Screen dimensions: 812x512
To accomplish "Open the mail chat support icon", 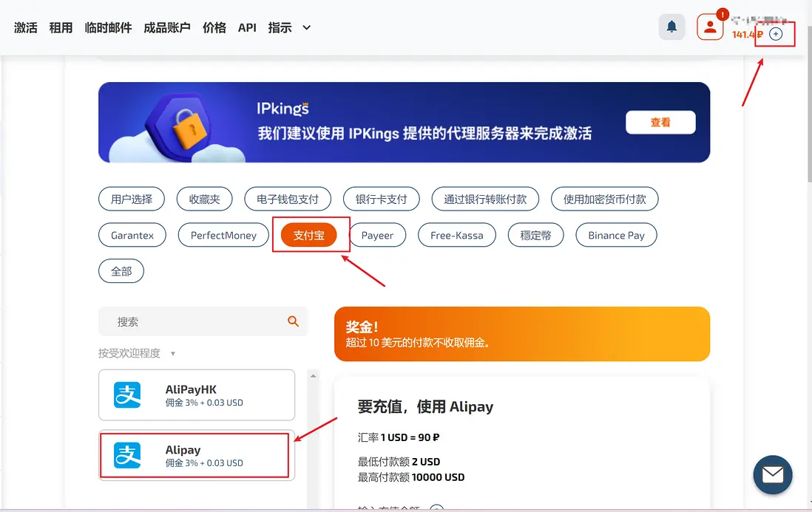I will click(773, 474).
